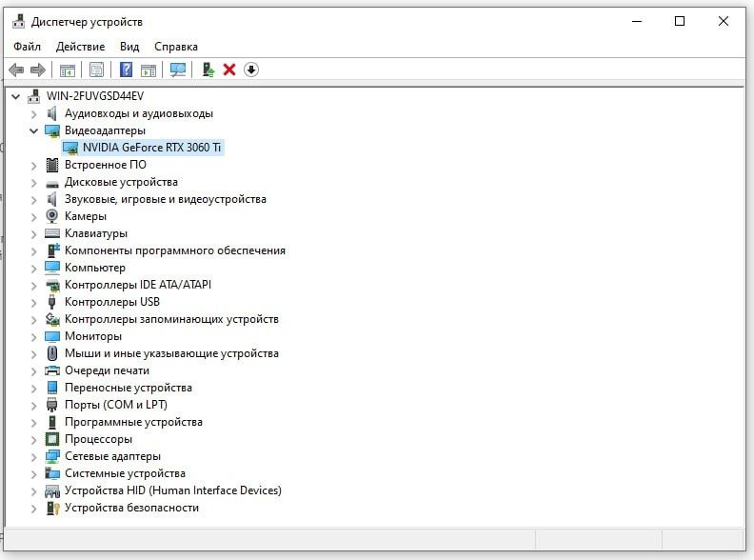Collapse the Видеоадаптеры category
The image size is (754, 560).
click(33, 130)
